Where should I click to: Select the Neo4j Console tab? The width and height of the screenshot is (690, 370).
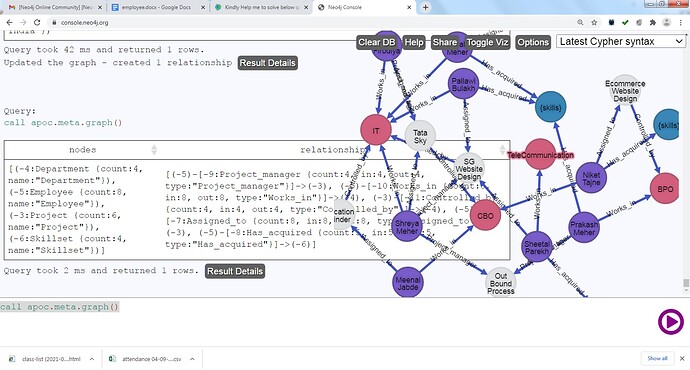pyautogui.click(x=364, y=7)
